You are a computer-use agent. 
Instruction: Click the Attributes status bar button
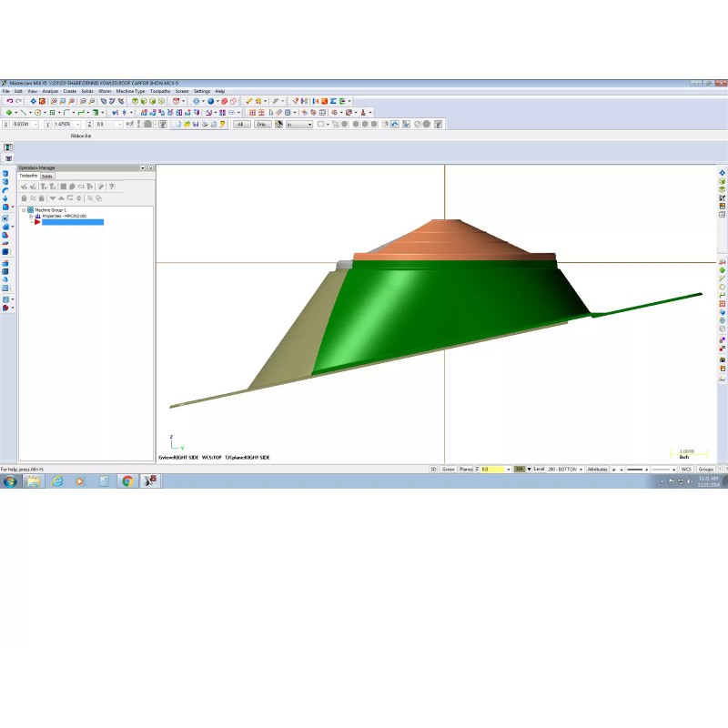[597, 470]
